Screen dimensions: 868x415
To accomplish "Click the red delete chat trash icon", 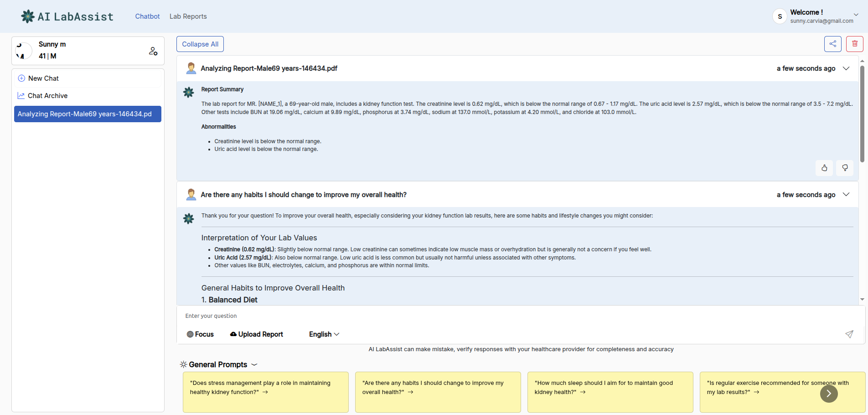I will (854, 44).
